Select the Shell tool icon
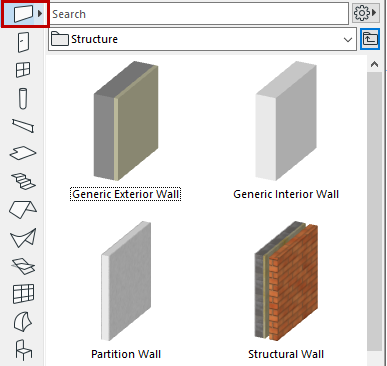Image resolution: width=387 pixels, height=366 pixels. tap(23, 238)
